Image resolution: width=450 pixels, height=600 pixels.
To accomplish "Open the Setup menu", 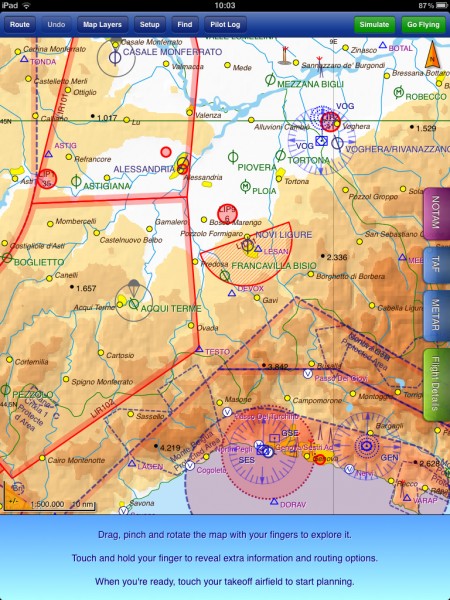I will [x=150, y=25].
